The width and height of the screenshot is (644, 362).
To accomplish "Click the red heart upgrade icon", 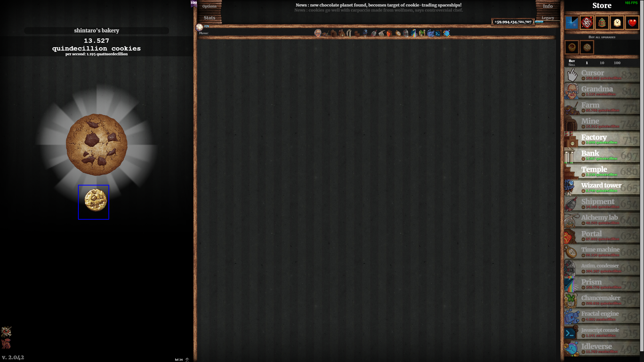I will click(x=632, y=23).
